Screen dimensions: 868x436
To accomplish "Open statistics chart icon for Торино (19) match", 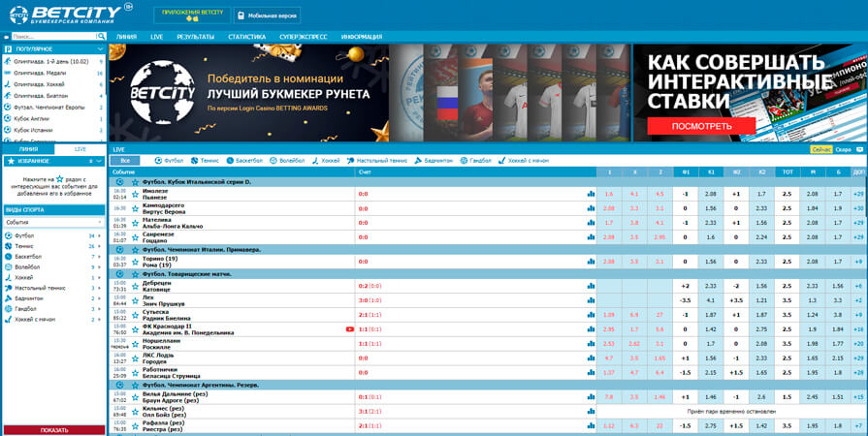I will click(592, 262).
